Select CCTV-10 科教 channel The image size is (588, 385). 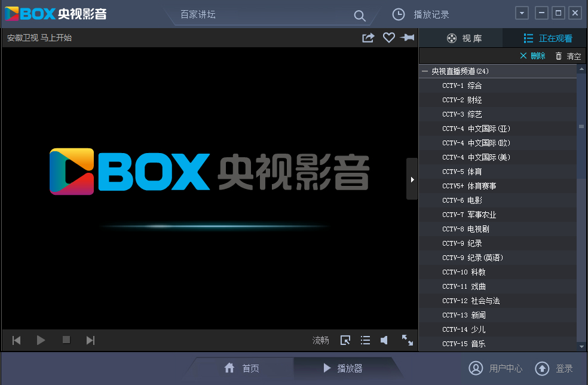[498, 272]
